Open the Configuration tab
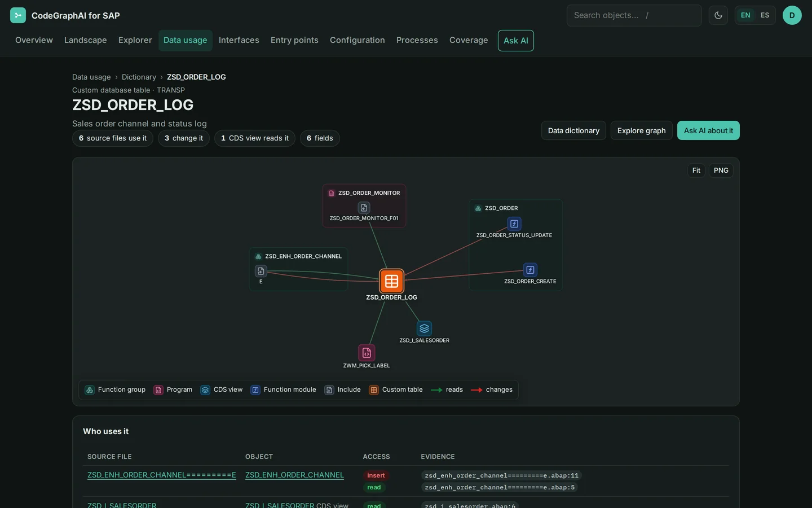This screenshot has width=812, height=508. coord(358,40)
